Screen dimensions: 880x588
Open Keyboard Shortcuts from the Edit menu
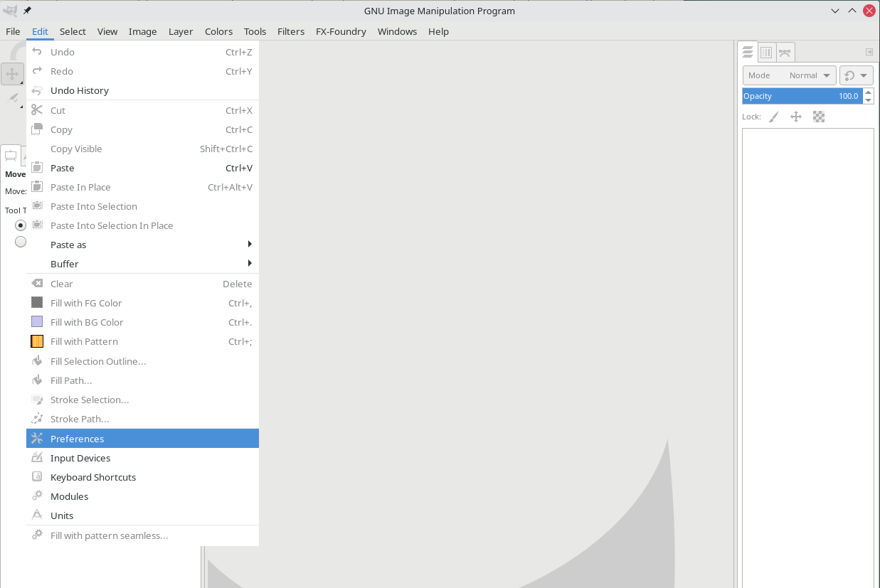tap(142, 477)
